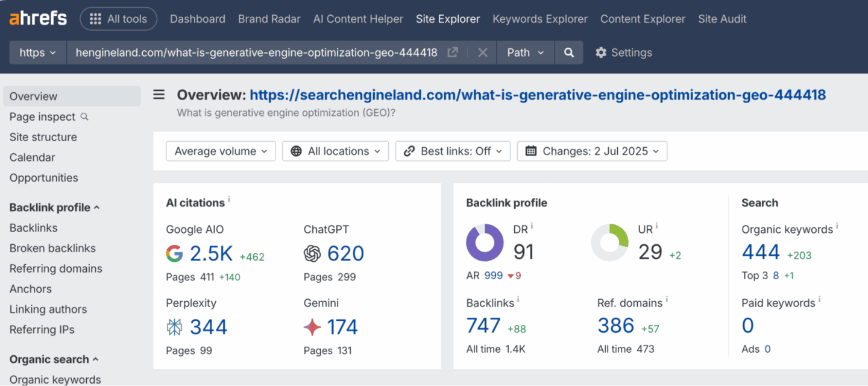The width and height of the screenshot is (868, 386).
Task: Open Gemini 174 citations
Action: pos(342,327)
